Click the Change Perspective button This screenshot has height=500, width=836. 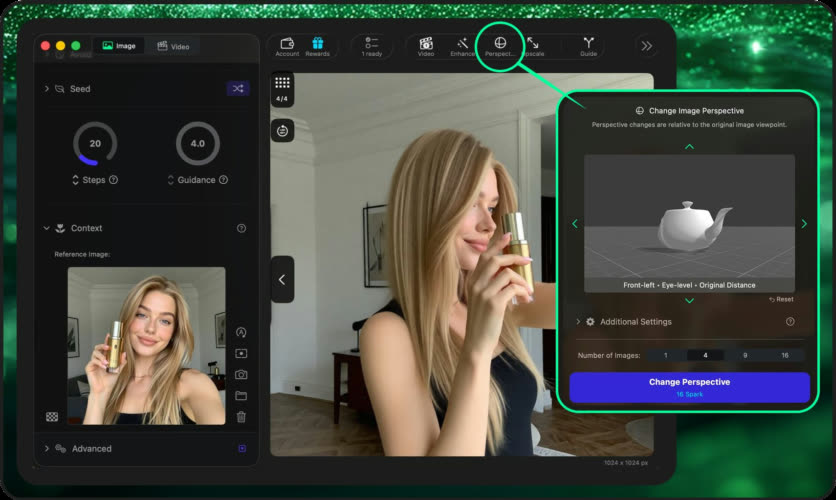click(689, 388)
